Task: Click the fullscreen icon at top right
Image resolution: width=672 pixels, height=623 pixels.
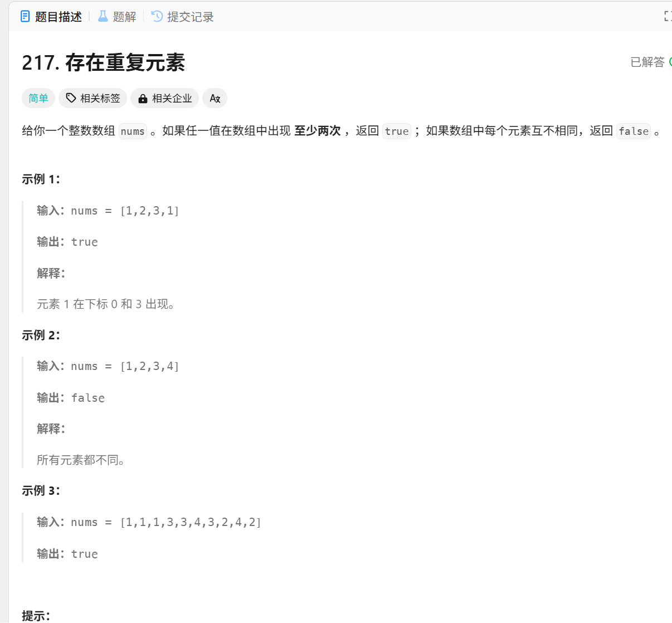Action: pyautogui.click(x=668, y=17)
